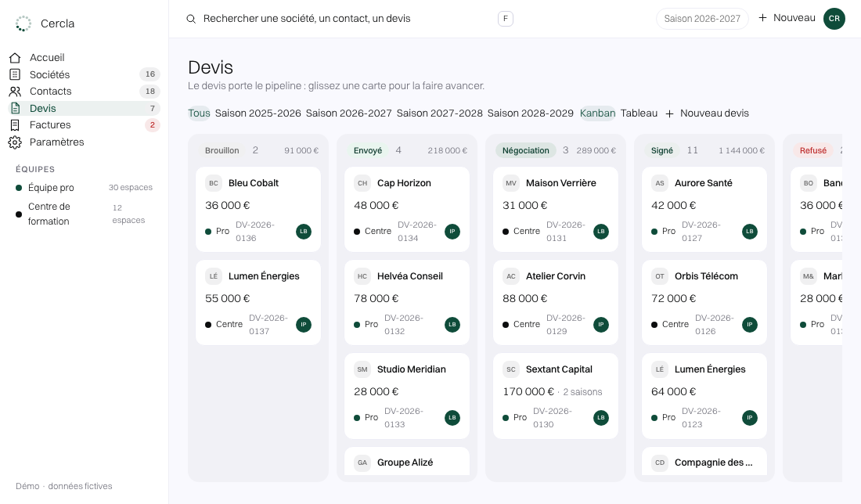861x504 pixels.
Task: Click the Négociation column label
Action: pyautogui.click(x=525, y=150)
